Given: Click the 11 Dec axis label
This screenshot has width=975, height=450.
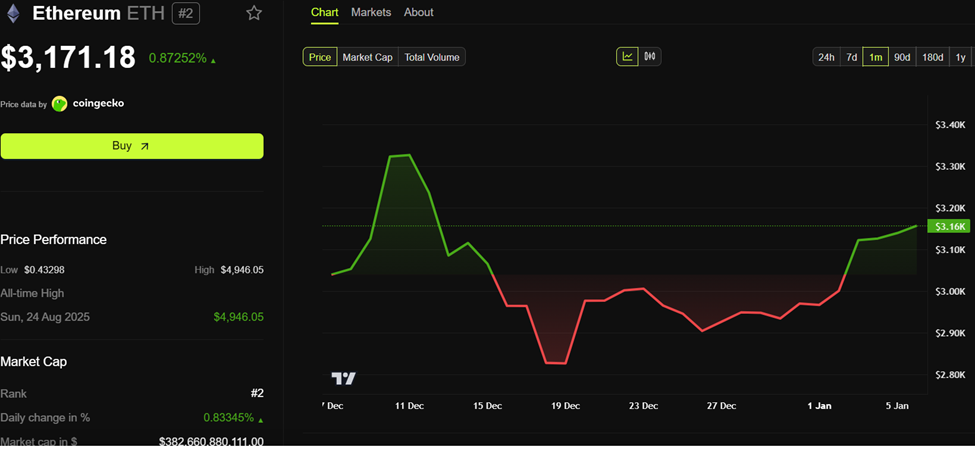Looking at the screenshot, I should (409, 406).
